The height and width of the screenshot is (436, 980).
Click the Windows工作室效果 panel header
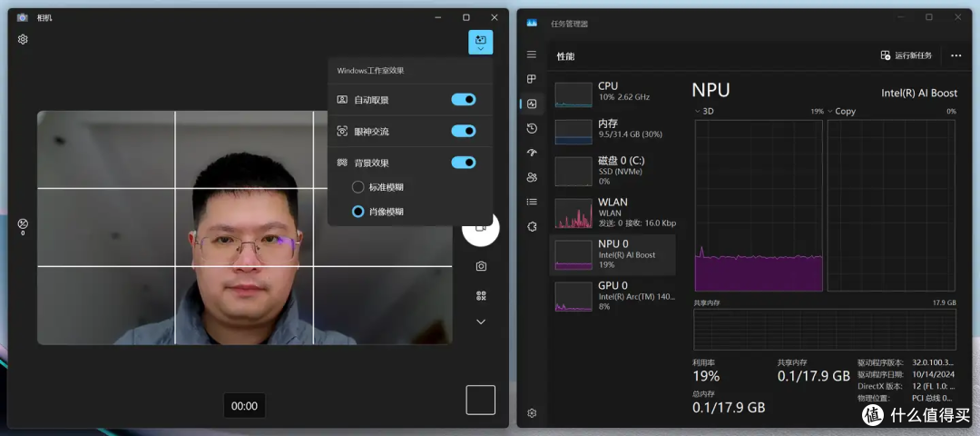370,71
